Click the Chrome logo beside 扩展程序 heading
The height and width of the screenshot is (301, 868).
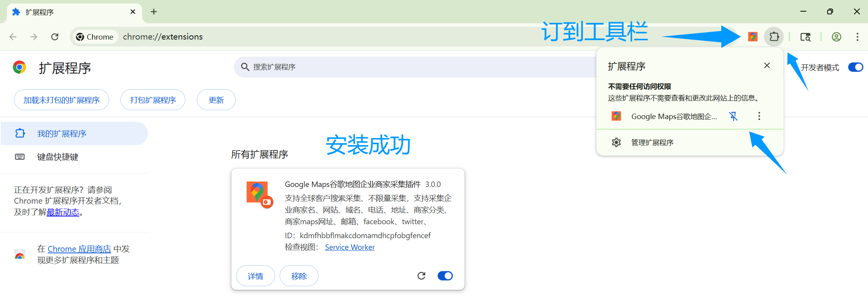tap(19, 67)
